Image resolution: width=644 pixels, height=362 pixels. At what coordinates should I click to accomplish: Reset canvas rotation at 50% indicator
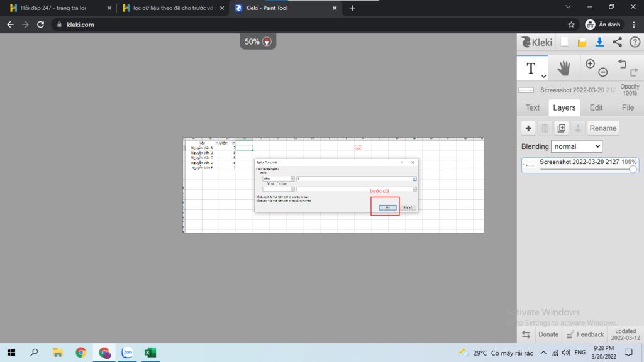(x=267, y=41)
